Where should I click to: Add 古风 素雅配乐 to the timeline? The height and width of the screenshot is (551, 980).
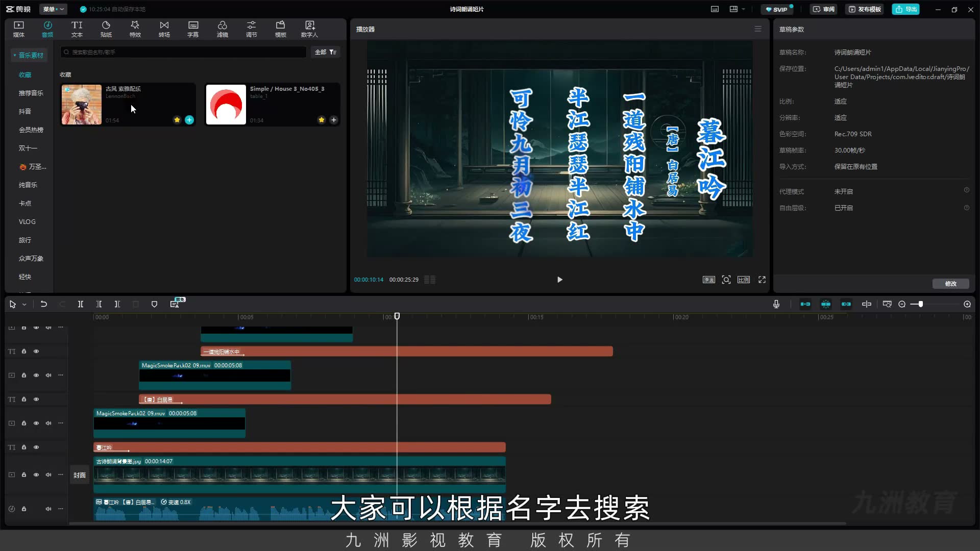point(189,120)
